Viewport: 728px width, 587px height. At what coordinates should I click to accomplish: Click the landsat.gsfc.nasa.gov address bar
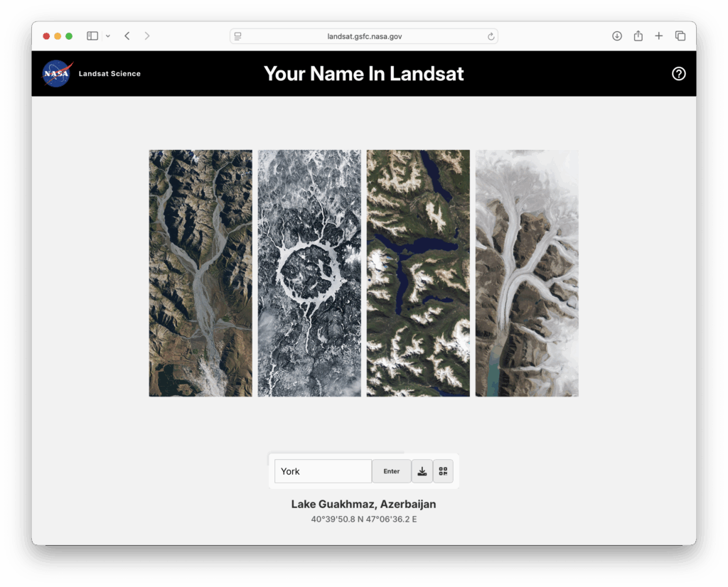364,36
